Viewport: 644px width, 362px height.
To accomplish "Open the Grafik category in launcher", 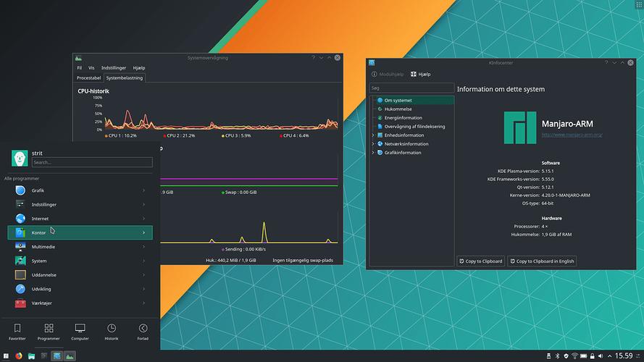I will [x=80, y=190].
